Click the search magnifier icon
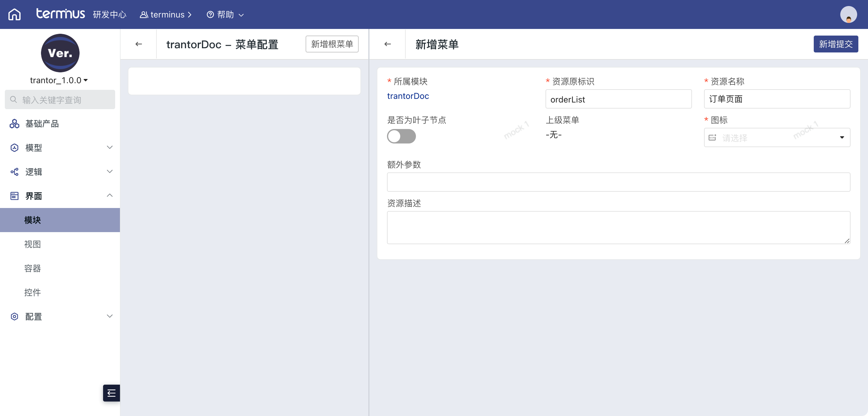Image resolution: width=868 pixels, height=416 pixels. (x=14, y=99)
